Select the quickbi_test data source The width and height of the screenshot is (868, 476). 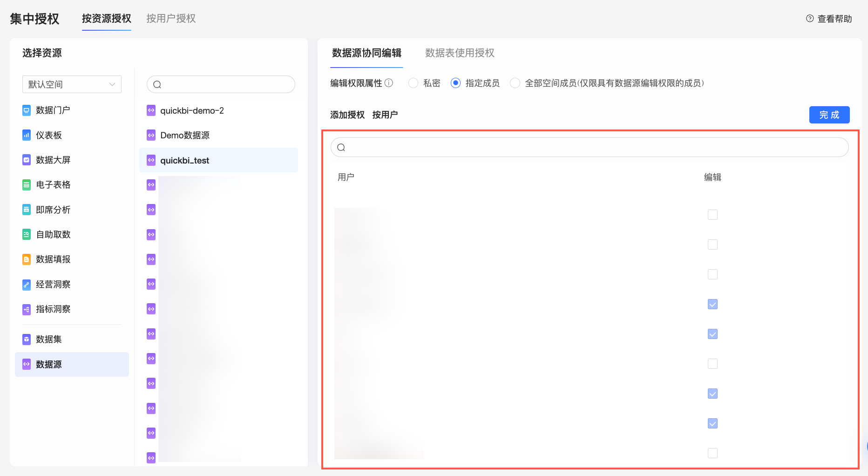(218, 160)
